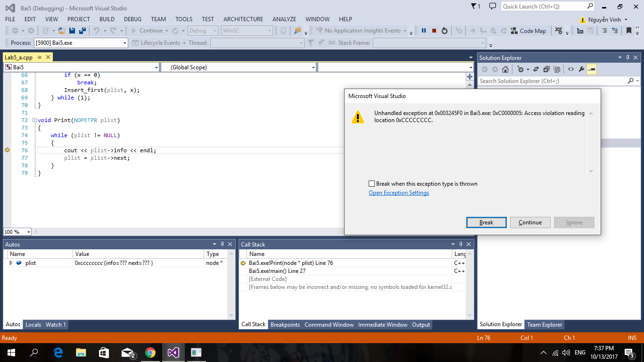Click the wrench Properties icon in Solution Explorer

point(581,69)
